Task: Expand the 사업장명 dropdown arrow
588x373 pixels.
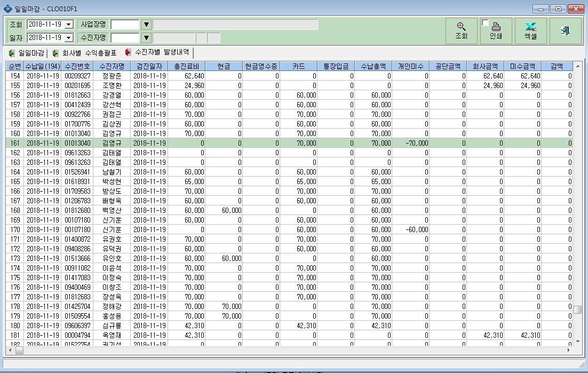Action: [x=146, y=25]
